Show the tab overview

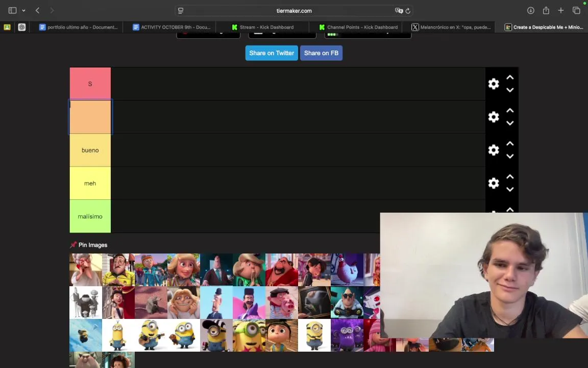[576, 11]
